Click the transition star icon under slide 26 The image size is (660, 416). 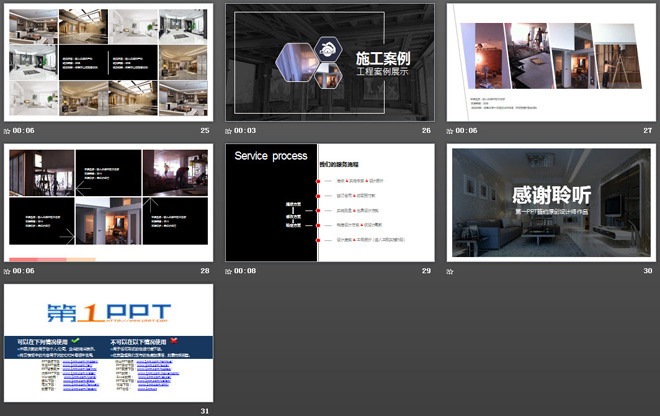pyautogui.click(x=229, y=131)
